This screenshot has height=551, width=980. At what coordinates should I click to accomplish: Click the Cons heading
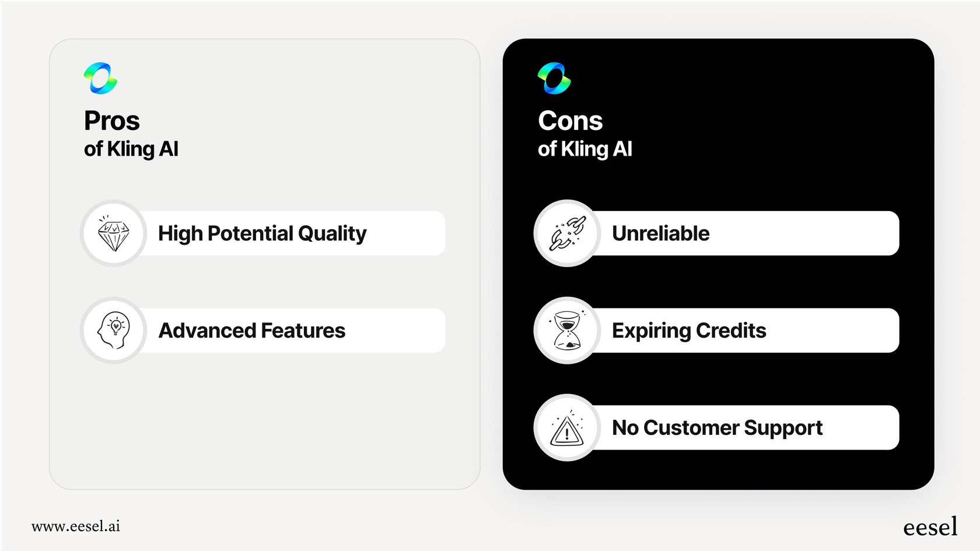tap(570, 121)
